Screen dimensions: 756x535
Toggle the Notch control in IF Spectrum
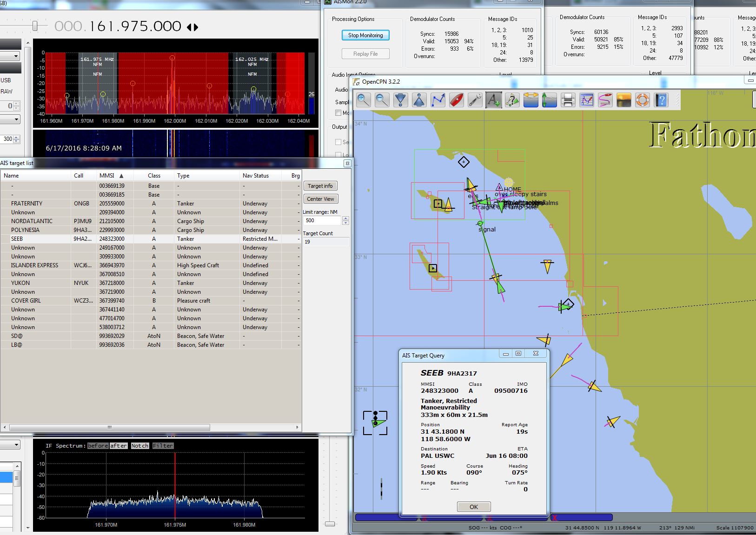(140, 445)
